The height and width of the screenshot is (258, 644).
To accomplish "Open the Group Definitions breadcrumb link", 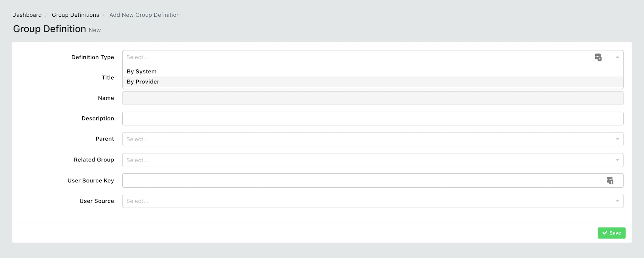I will coord(75,15).
